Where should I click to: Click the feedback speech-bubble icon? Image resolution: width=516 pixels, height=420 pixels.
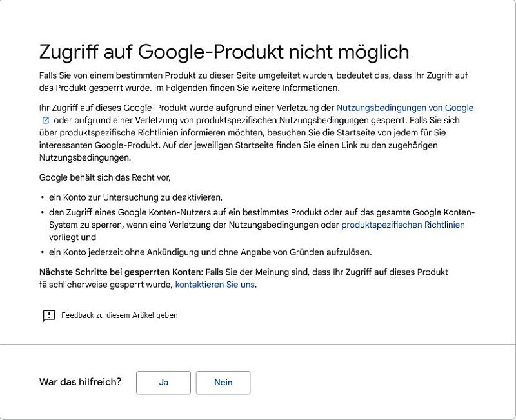pos(49,315)
